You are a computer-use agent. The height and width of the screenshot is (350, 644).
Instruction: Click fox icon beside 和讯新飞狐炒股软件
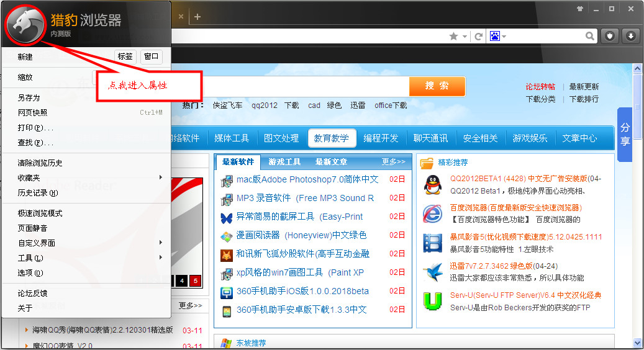227,255
